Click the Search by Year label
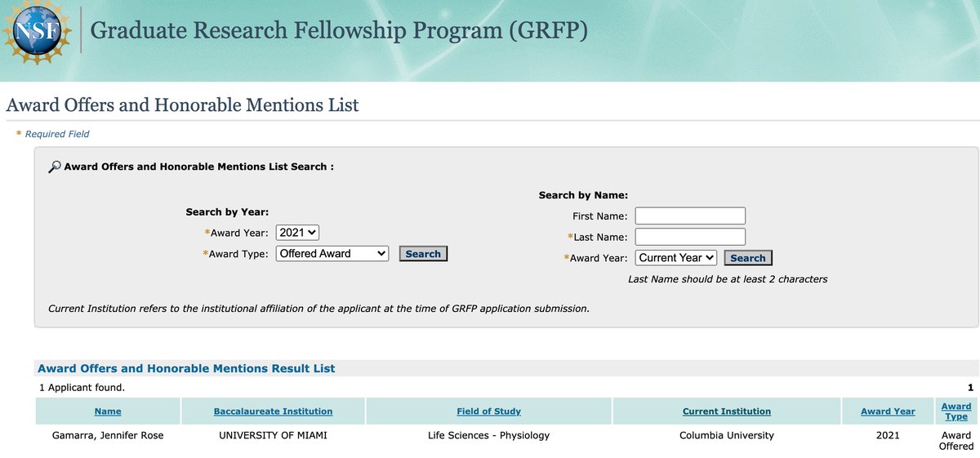 click(228, 212)
